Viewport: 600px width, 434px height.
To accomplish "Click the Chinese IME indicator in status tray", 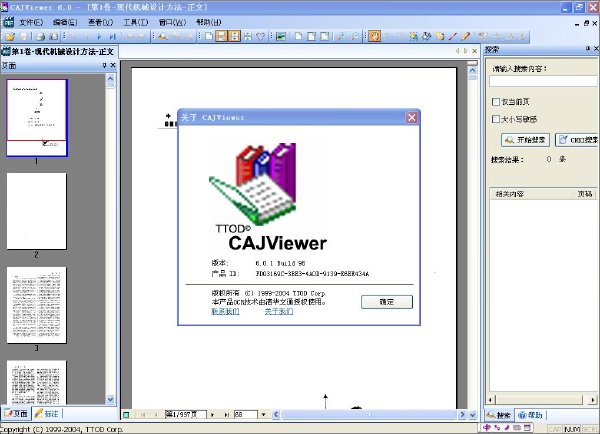I will (487, 427).
